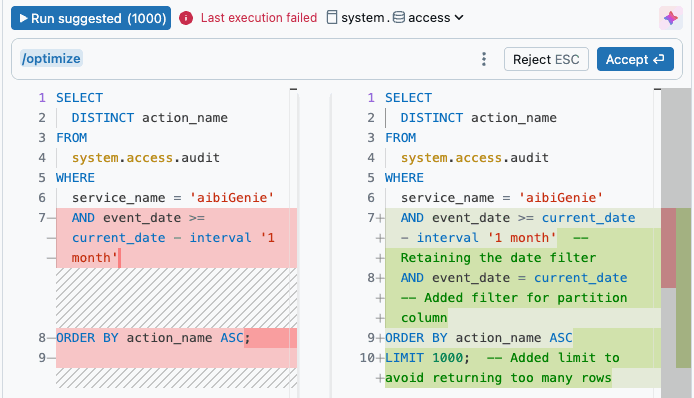Click the Last execution failed message

(x=259, y=18)
